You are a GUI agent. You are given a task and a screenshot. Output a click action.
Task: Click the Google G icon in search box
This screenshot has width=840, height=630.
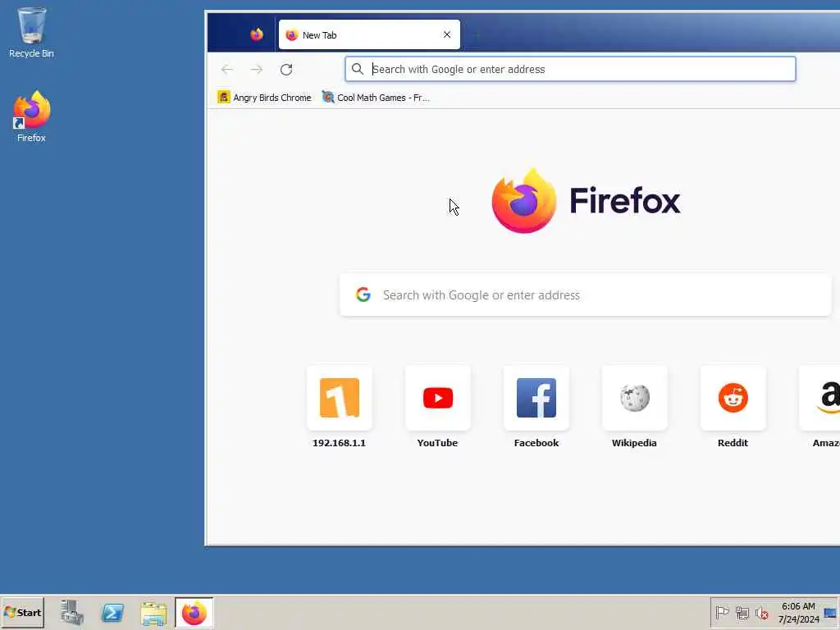[x=363, y=294]
